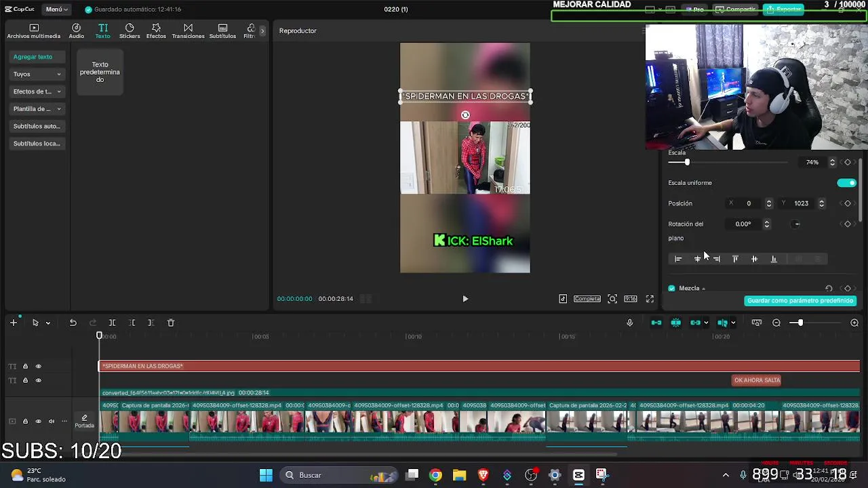Align text to the left
This screenshot has height=488, width=868.
pyautogui.click(x=678, y=259)
